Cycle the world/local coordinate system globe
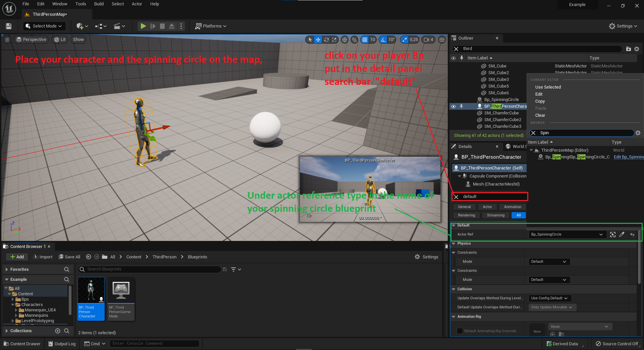The image size is (644, 350). coord(344,40)
